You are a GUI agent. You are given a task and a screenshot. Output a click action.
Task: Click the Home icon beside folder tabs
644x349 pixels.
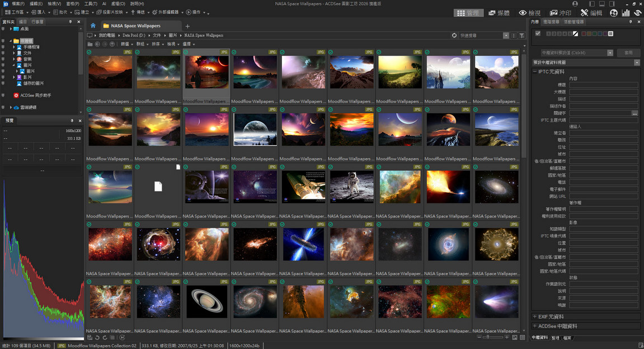93,25
